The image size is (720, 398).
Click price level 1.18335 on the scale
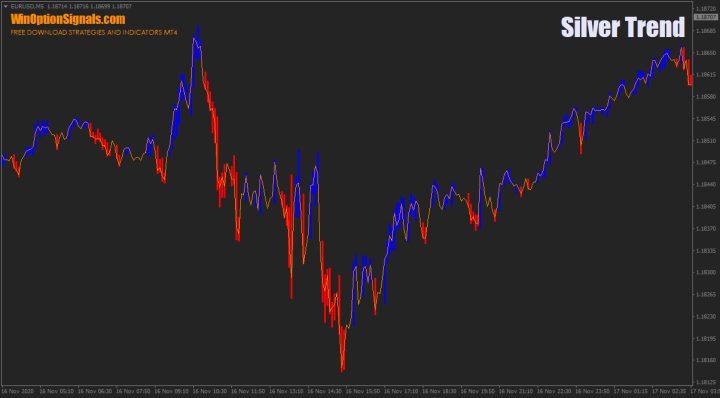click(x=706, y=250)
